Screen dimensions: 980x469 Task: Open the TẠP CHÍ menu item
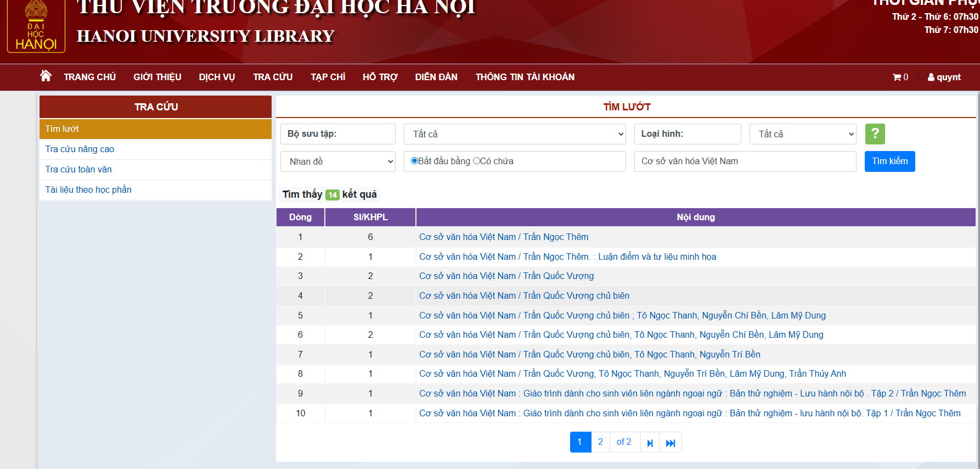click(328, 77)
